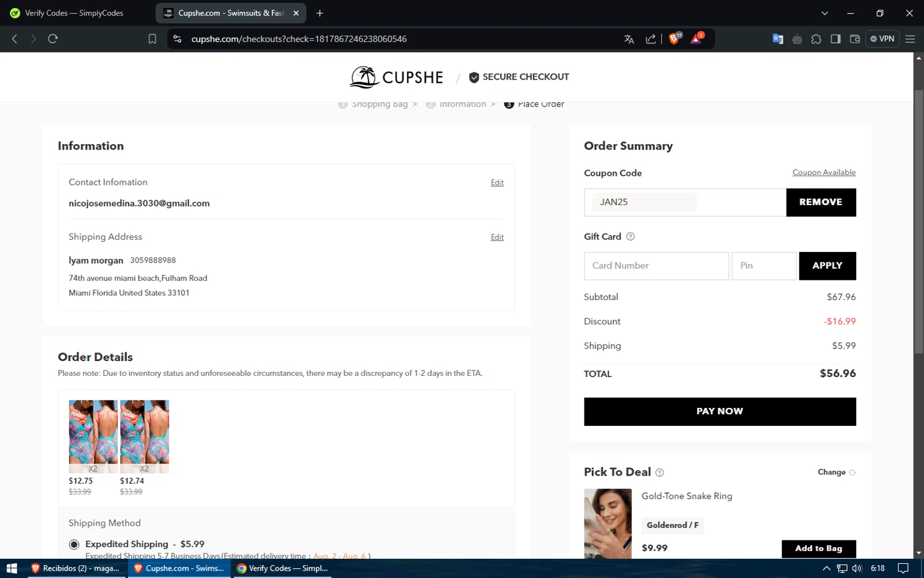Remove the applied coupon code

click(x=821, y=202)
